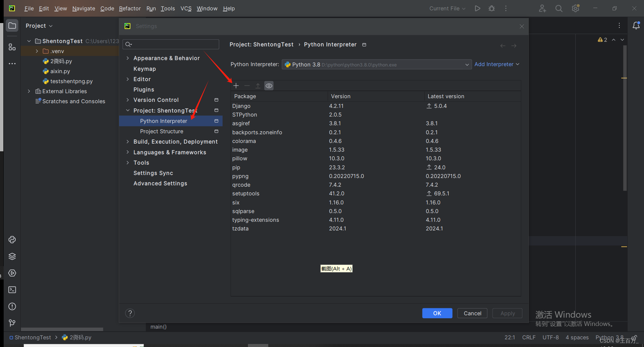The image size is (644, 347).
Task: Select the pillow package row
Action: [x=376, y=158]
